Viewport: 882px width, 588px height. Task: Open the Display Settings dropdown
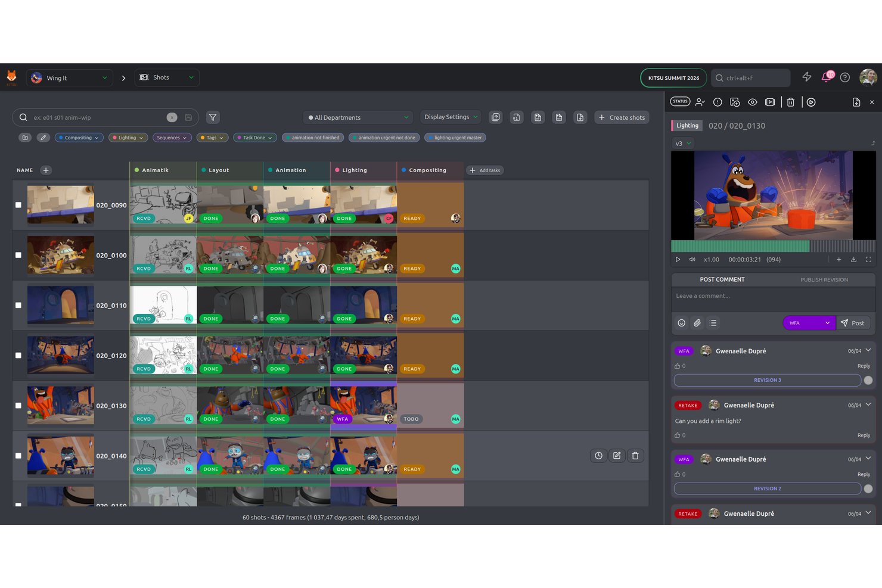pos(451,117)
